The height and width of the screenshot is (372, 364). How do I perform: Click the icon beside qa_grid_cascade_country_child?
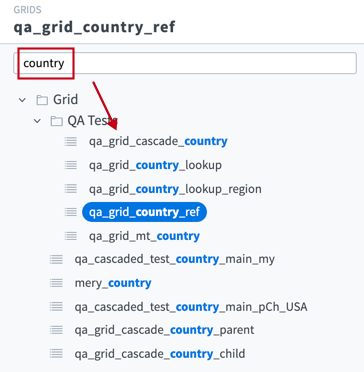pos(56,354)
